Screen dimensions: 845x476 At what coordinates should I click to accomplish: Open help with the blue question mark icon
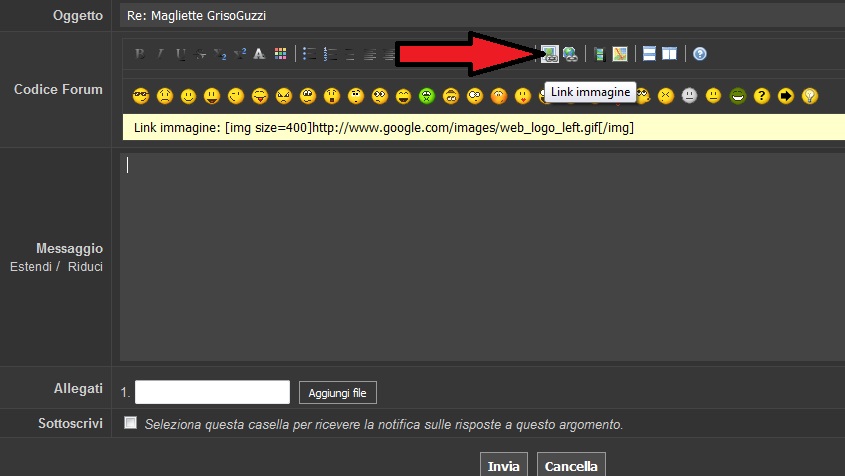[699, 54]
